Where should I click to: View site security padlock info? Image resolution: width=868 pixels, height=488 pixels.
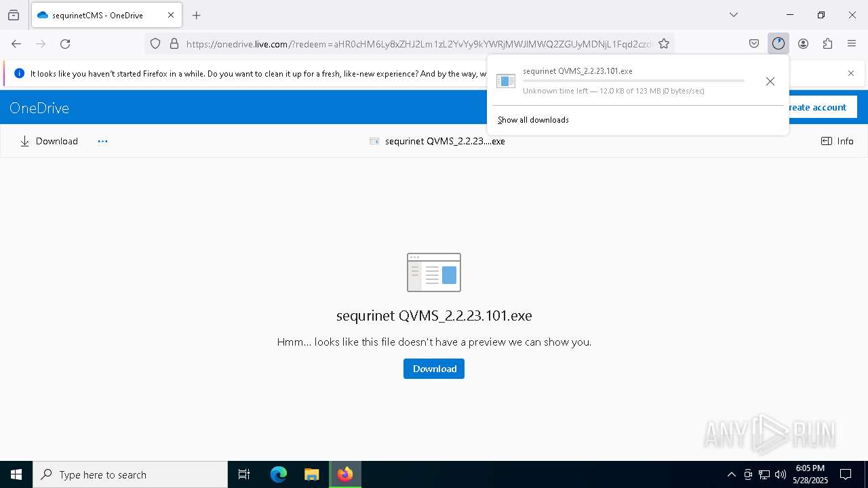pos(174,44)
